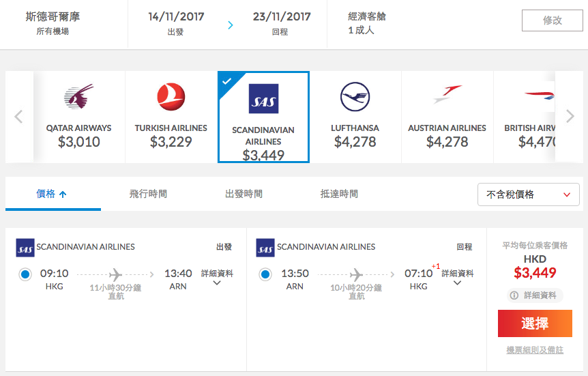Open fare 詳細資料 under HKD $3,449
Viewport: 588px width, 376px height.
(535, 295)
